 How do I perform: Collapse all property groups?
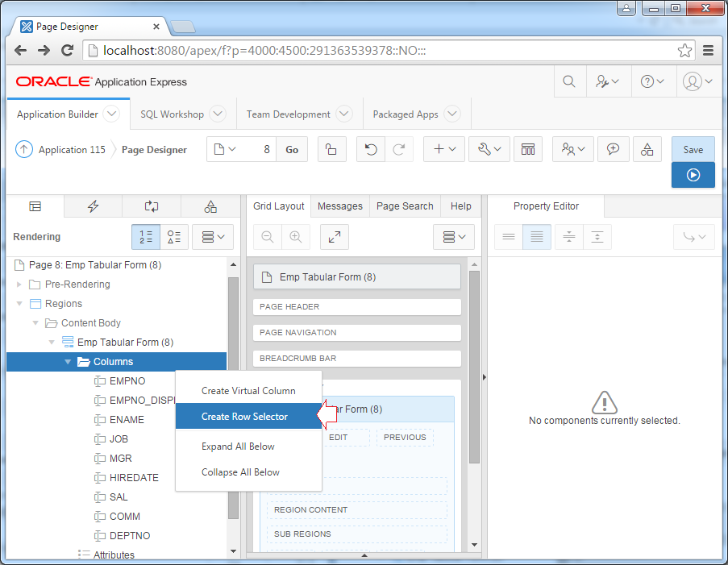(x=568, y=237)
